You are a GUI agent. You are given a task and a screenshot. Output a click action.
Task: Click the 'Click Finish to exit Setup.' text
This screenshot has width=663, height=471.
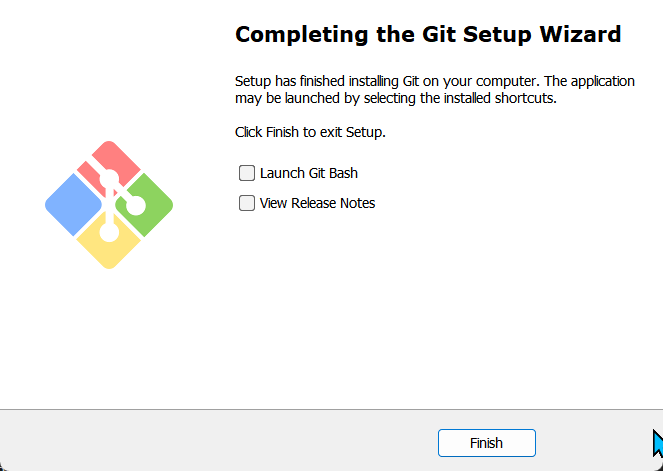(310, 132)
